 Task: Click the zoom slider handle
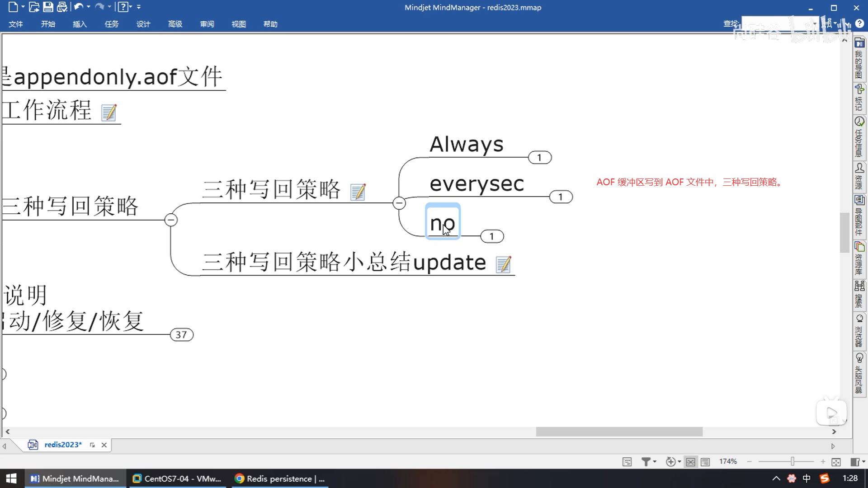click(x=793, y=461)
